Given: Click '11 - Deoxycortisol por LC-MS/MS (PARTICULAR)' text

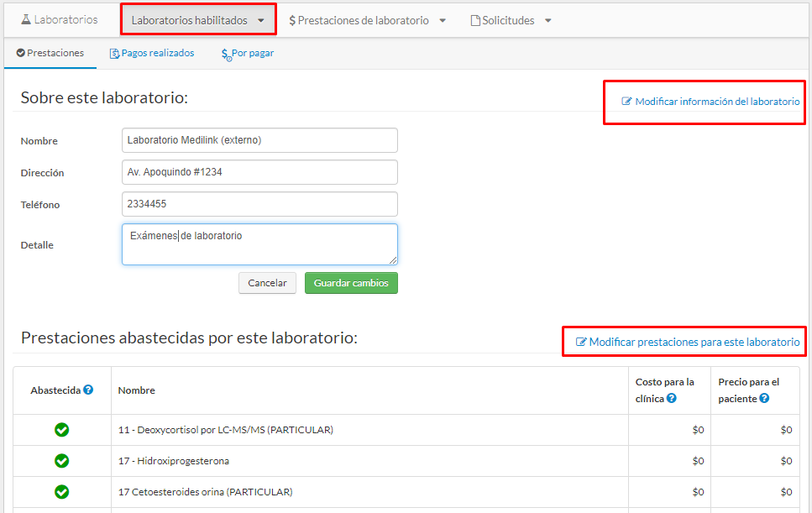Looking at the screenshot, I should click(226, 430).
